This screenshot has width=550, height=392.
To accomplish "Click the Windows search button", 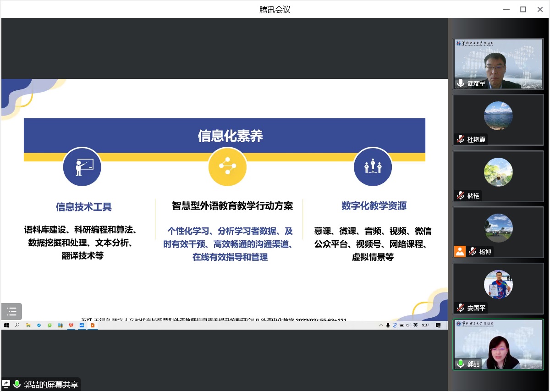I will click(17, 325).
